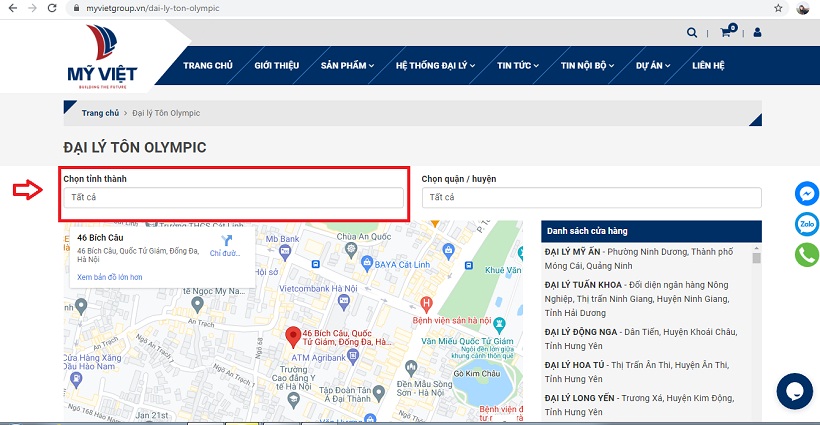Click directions arrow icon in map card
The width and height of the screenshot is (820, 425).
point(226,240)
